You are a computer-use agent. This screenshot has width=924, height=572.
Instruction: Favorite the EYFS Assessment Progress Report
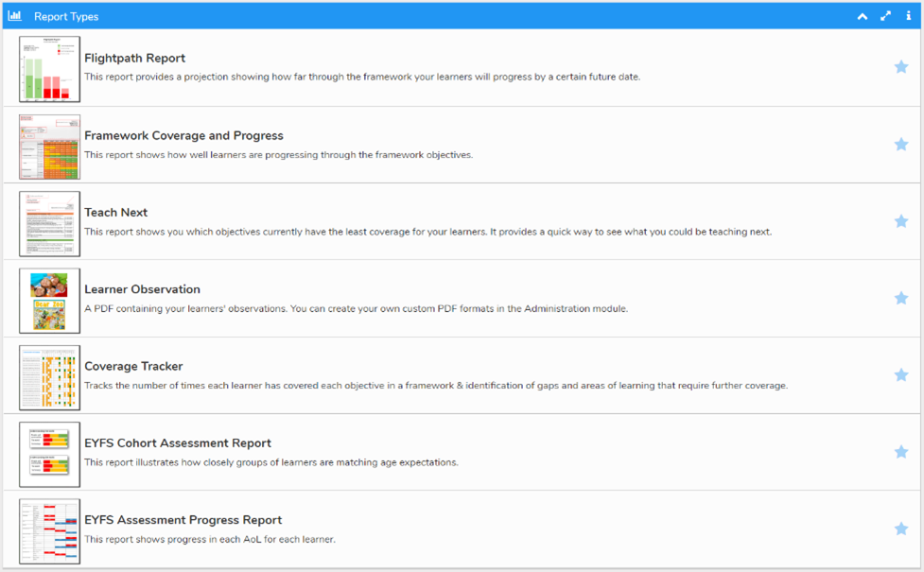(901, 529)
